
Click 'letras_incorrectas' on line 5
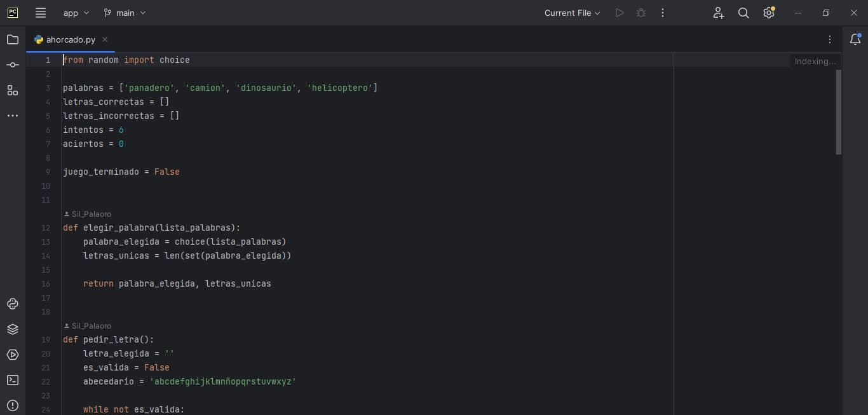click(109, 116)
